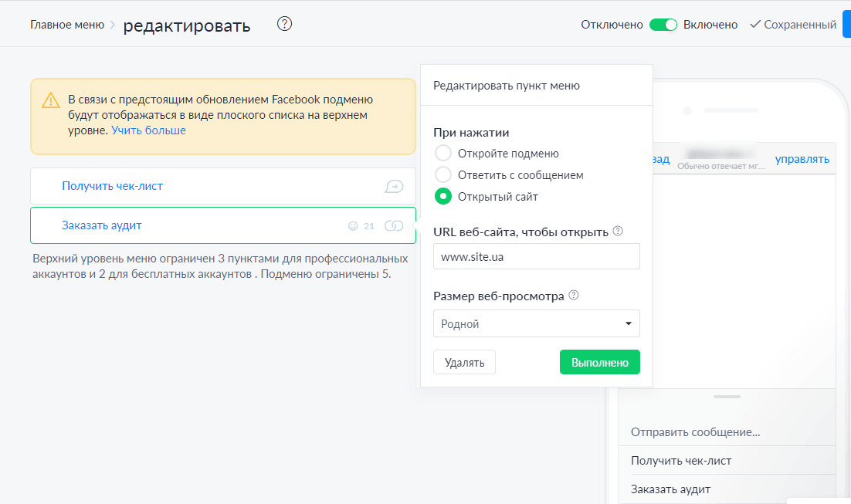Click Отправить сообщение... in phone preview
This screenshot has height=504, width=851.
[695, 432]
